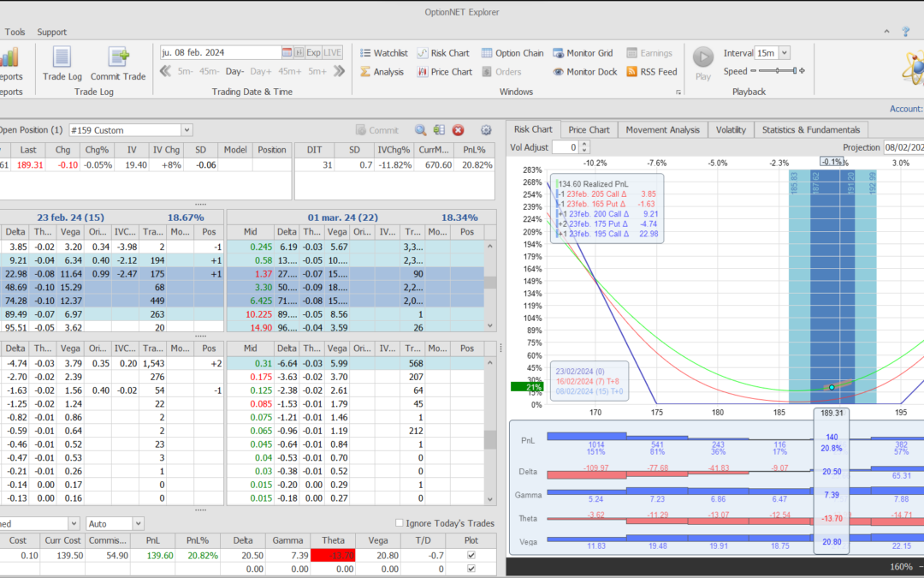Viewport: 924px width, 578px height.
Task: Open the Interval 15m dropdown
Action: pos(785,53)
